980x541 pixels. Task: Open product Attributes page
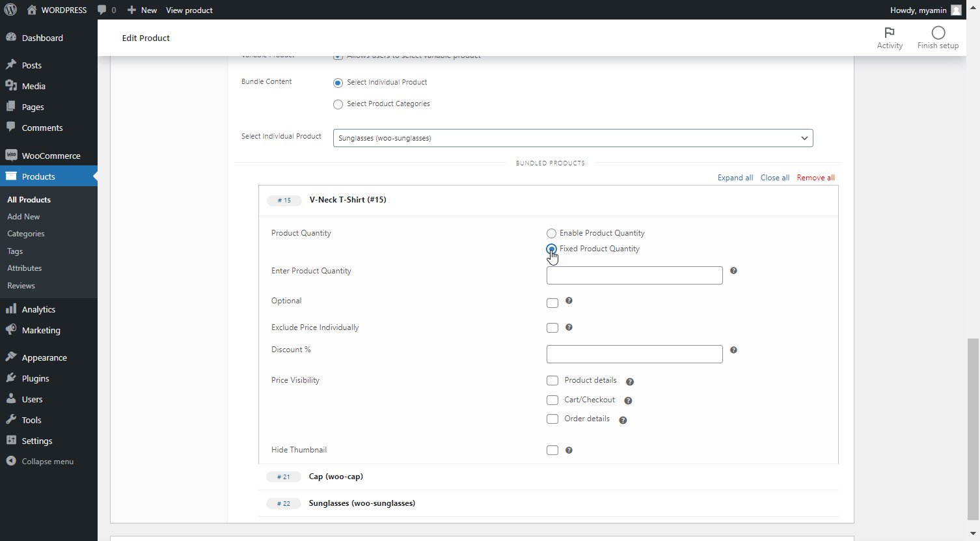pos(24,268)
